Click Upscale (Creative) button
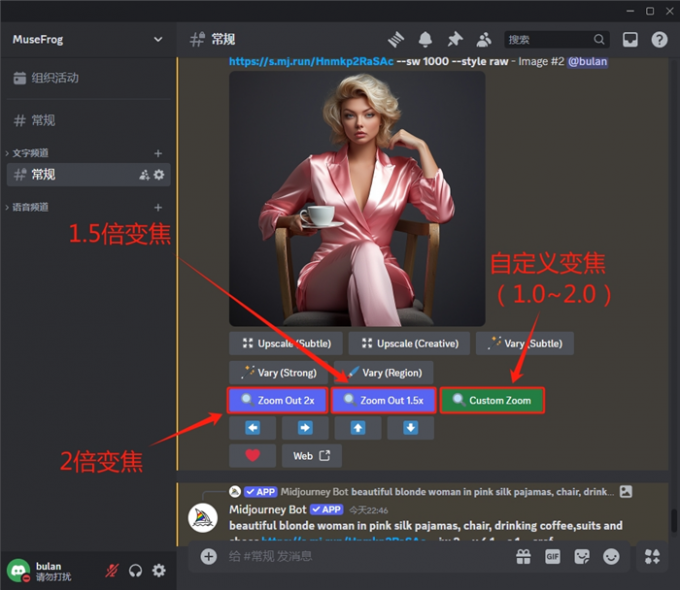 click(x=409, y=343)
